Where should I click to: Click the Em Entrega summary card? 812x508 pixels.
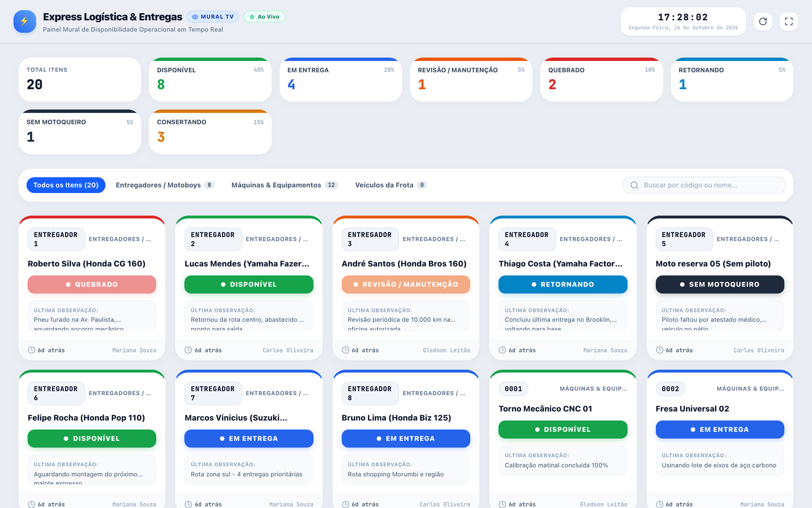(341, 80)
